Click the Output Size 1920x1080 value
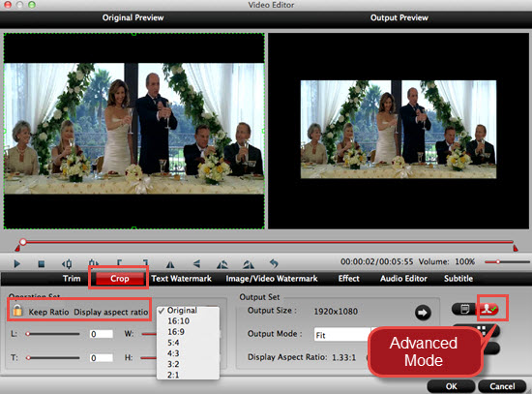This screenshot has height=394, width=532. [336, 312]
